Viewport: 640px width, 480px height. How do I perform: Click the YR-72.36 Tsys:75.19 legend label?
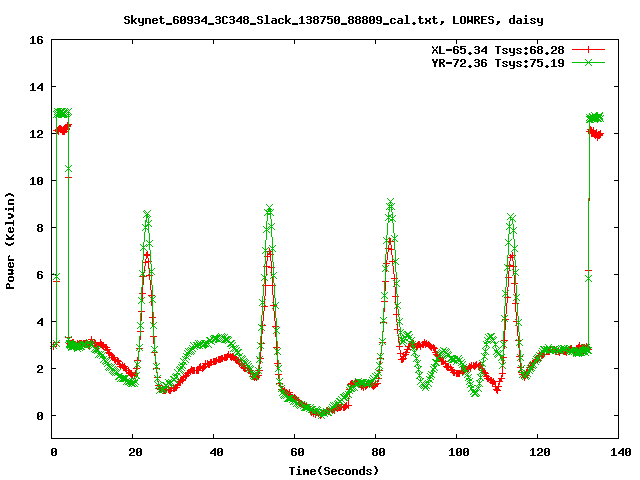pyautogui.click(x=498, y=63)
